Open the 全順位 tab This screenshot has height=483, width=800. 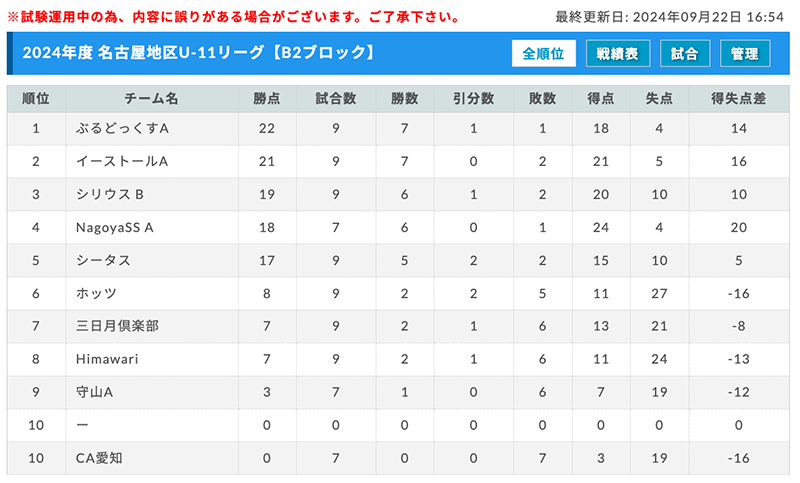543,54
